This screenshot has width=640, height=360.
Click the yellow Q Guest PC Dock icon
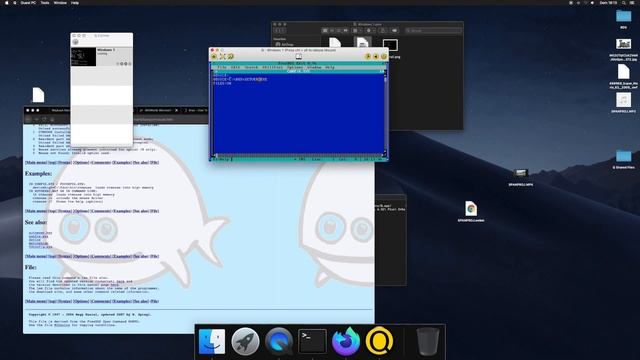(x=379, y=341)
